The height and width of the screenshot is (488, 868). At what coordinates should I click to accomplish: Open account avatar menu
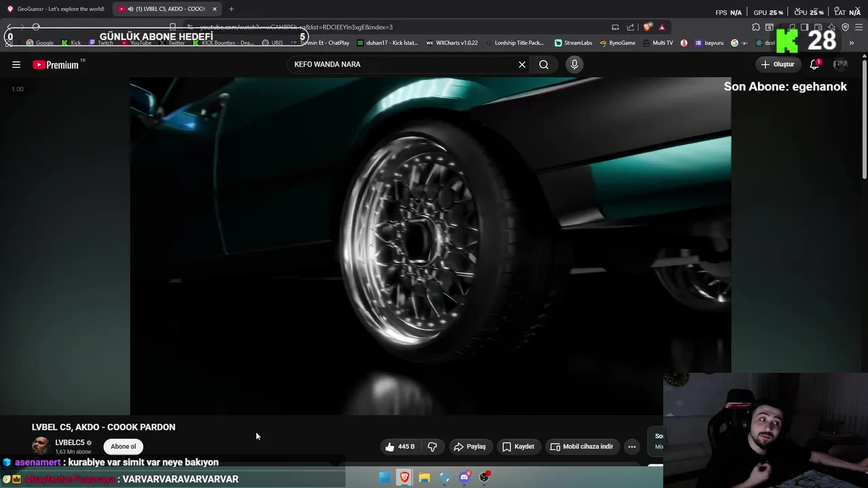pos(840,64)
